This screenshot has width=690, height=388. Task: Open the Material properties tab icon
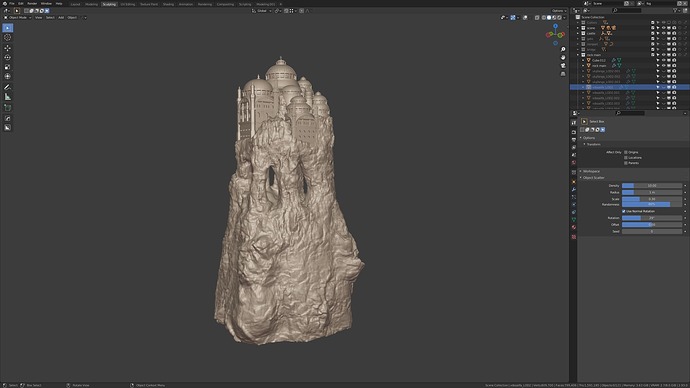point(574,227)
